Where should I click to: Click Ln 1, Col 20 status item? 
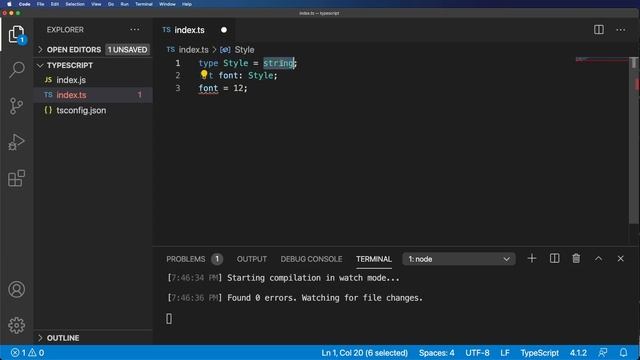tap(364, 353)
